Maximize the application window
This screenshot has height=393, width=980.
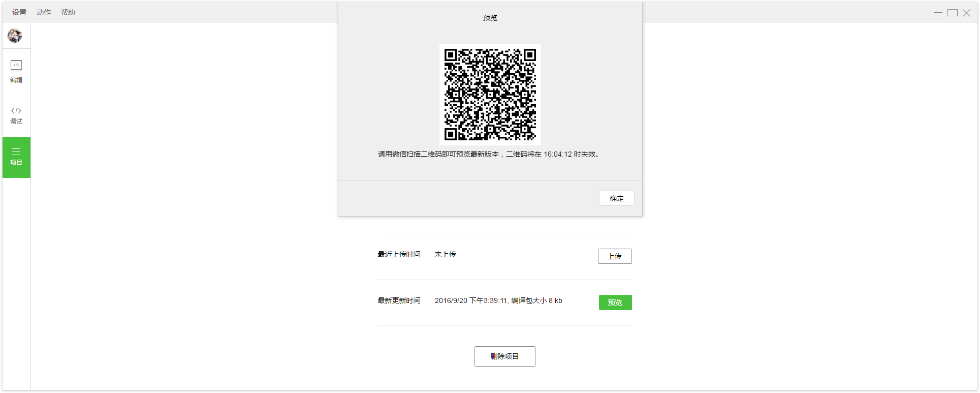tap(952, 13)
